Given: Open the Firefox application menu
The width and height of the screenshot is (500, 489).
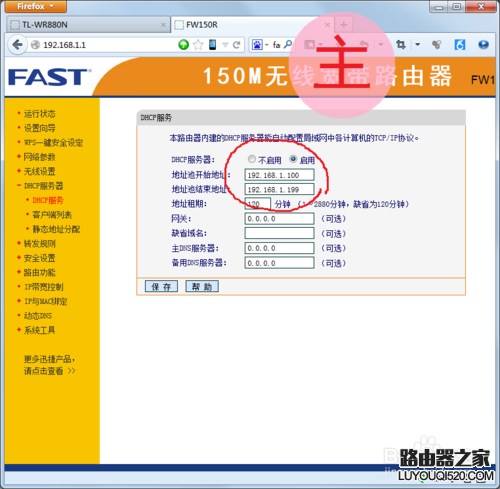Looking at the screenshot, I should tap(35, 6).
